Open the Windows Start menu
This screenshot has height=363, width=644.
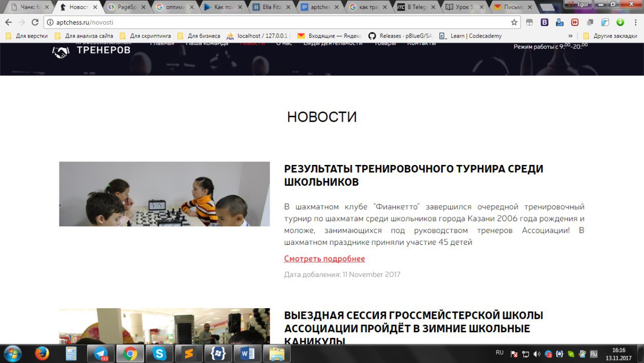[x=13, y=353]
